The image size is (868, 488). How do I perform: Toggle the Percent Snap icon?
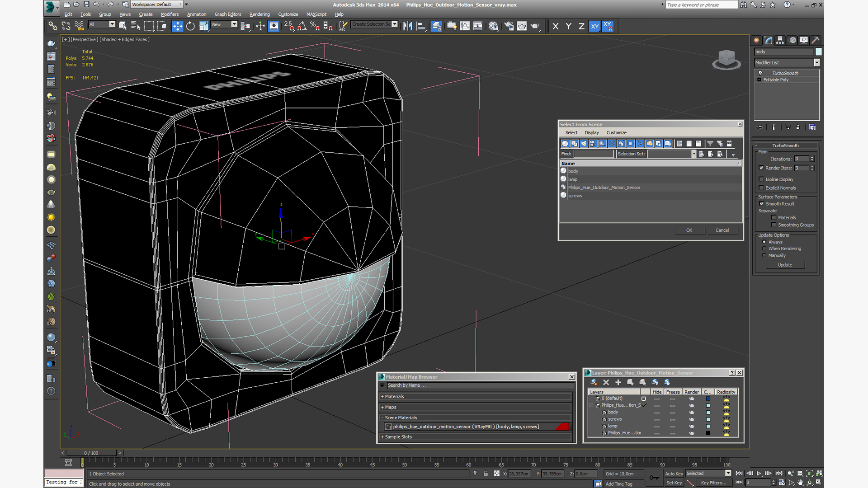point(315,26)
